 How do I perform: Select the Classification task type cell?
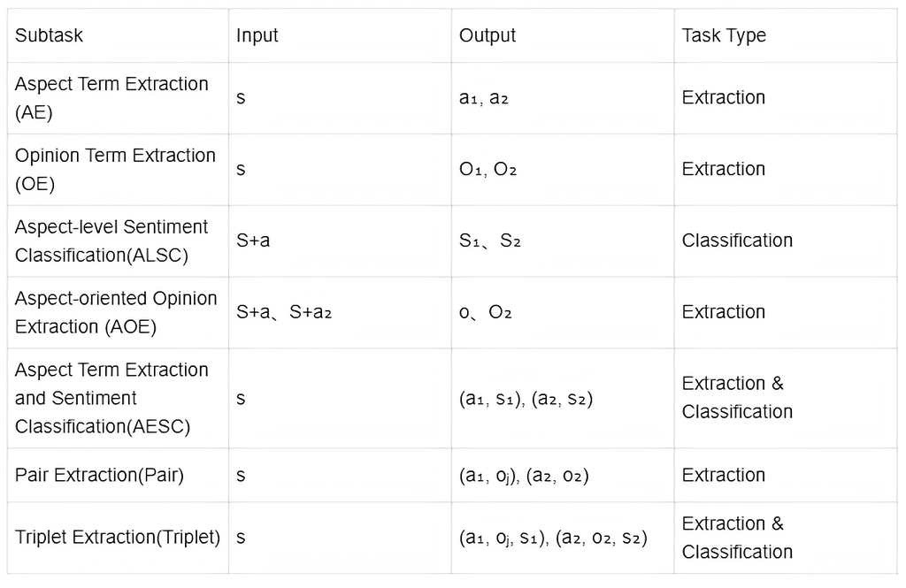[786, 241]
